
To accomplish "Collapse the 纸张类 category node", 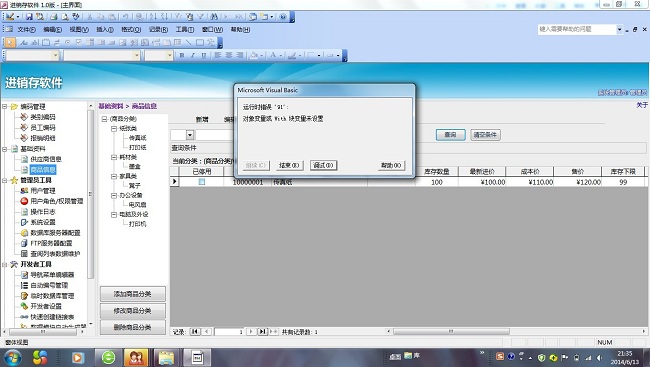I will tap(114, 129).
